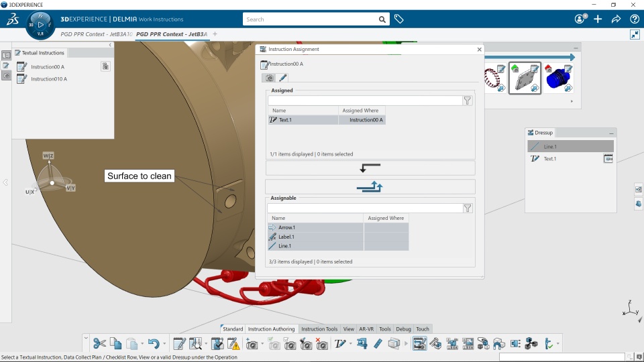
Task: Select the gray plate thumbnail
Action: [x=525, y=78]
